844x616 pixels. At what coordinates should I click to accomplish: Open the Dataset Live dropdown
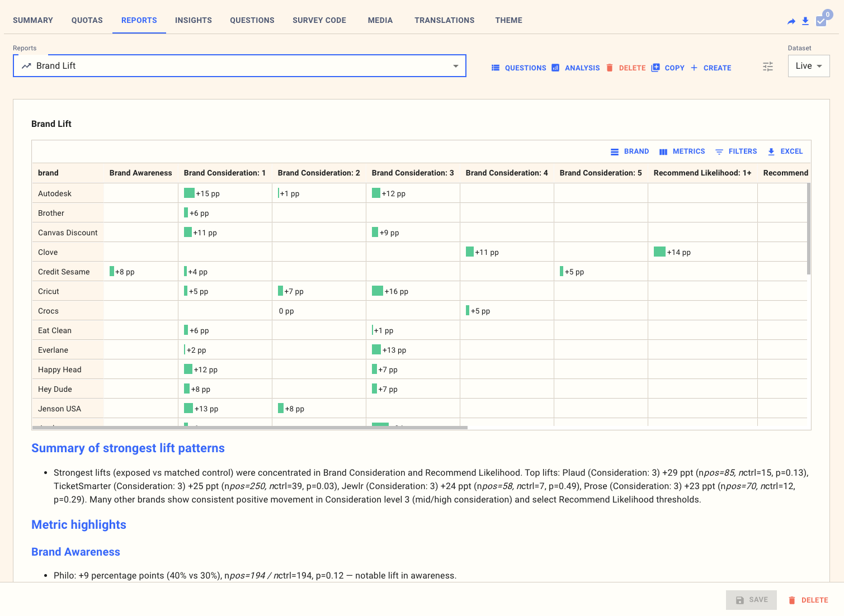click(x=808, y=66)
